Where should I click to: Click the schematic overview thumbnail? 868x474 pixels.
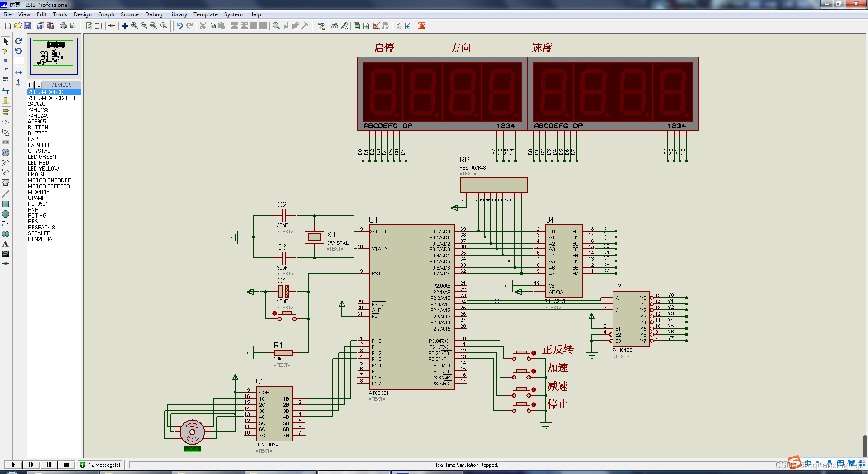click(54, 56)
